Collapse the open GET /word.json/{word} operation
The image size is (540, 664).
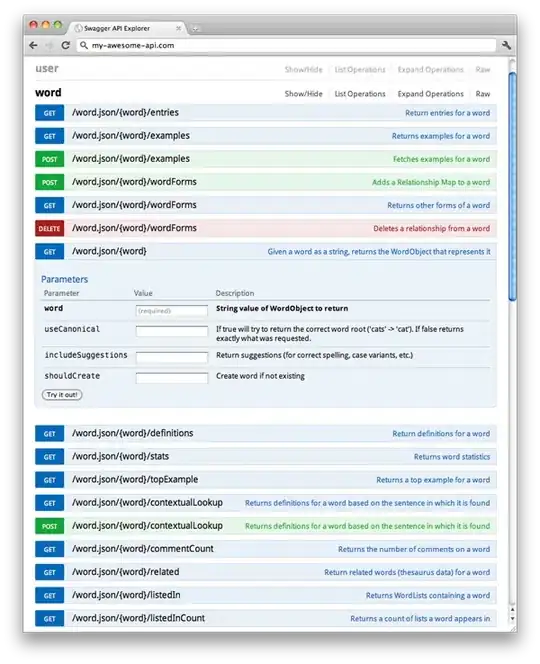click(266, 252)
